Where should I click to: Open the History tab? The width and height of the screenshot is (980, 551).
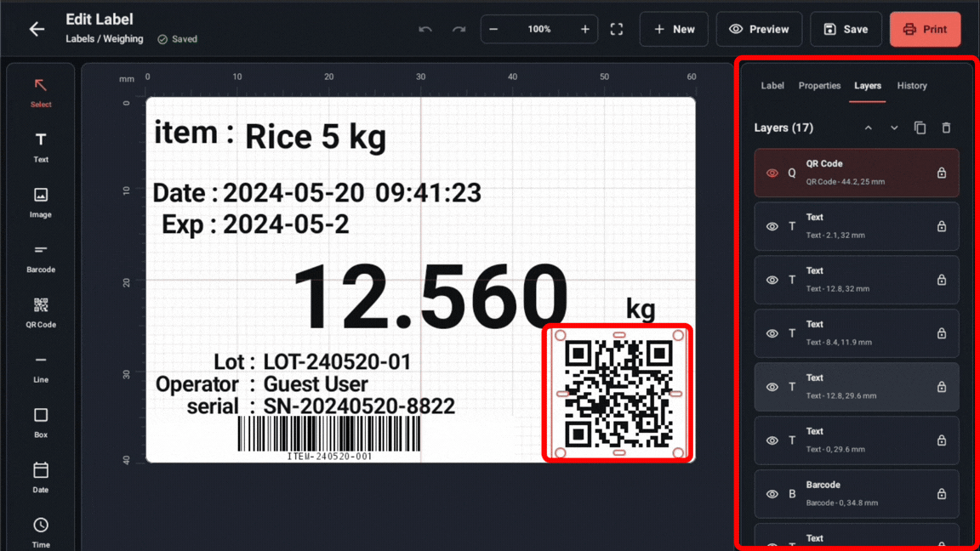[x=912, y=86]
